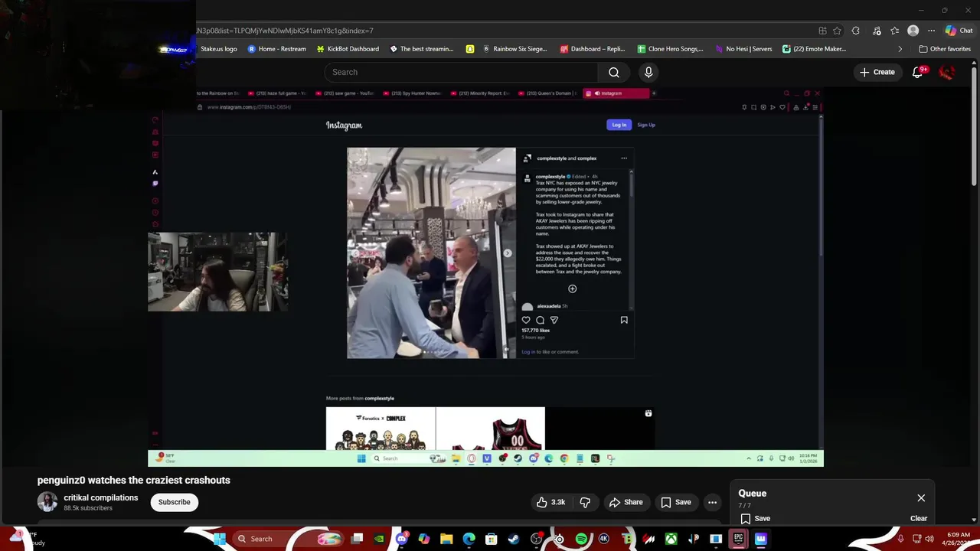The image size is (980, 551).
Task: Save video next to Share
Action: point(676,502)
